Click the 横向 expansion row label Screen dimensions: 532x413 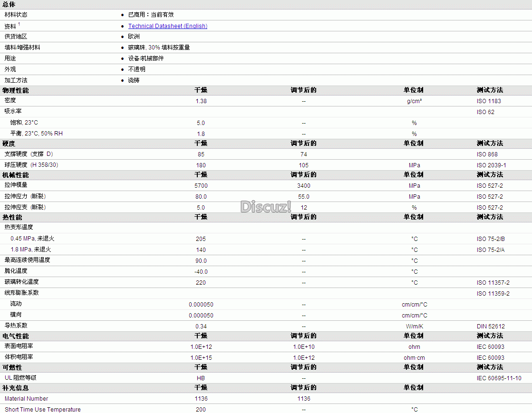(x=16, y=315)
